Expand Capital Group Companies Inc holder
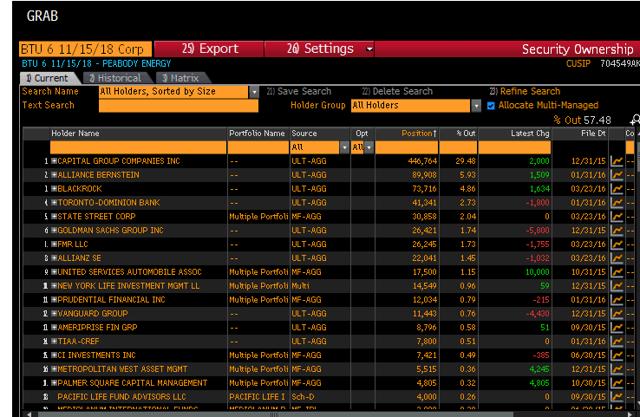Screen dimensions: 640x417 (x=54, y=161)
